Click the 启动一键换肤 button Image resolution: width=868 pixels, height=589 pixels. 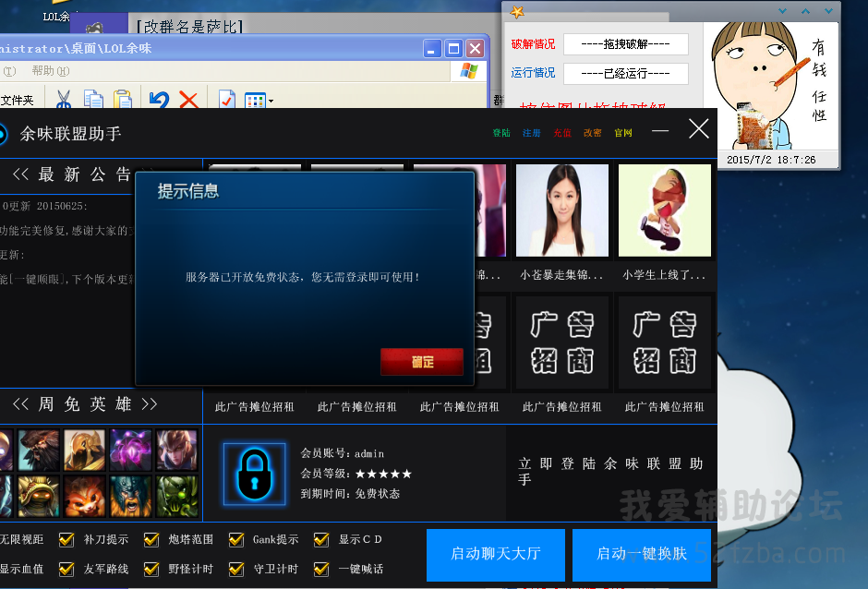pyautogui.click(x=641, y=554)
